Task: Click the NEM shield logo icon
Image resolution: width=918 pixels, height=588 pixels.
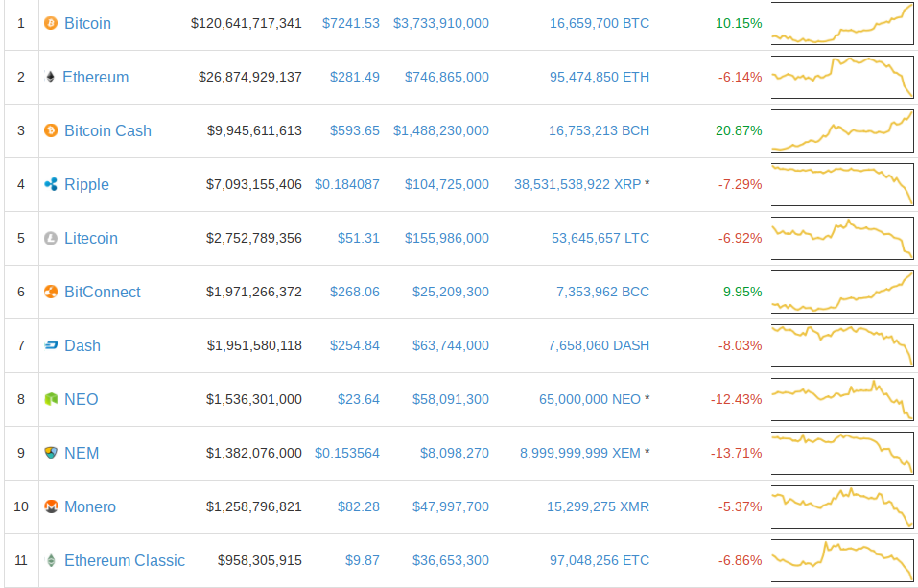Action: pyautogui.click(x=51, y=453)
